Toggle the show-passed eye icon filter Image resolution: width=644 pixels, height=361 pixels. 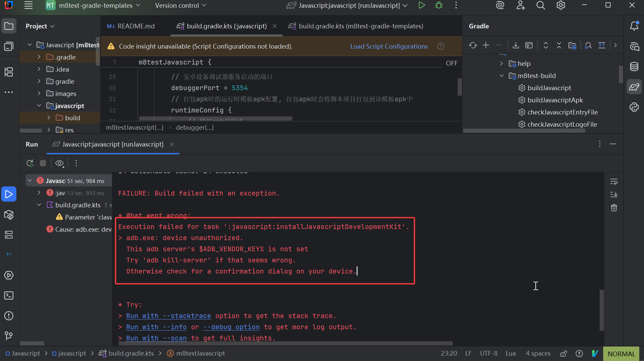tap(59, 163)
